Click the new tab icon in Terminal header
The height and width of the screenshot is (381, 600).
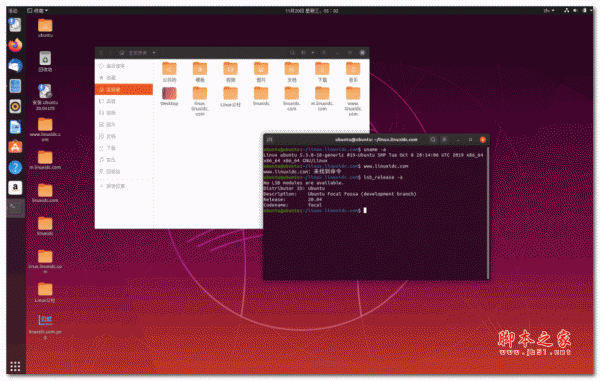tap(269, 140)
